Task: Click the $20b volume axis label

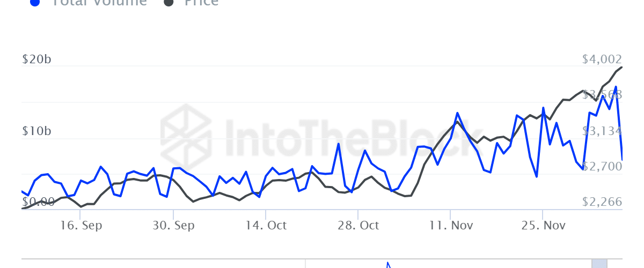Action: click(x=37, y=59)
